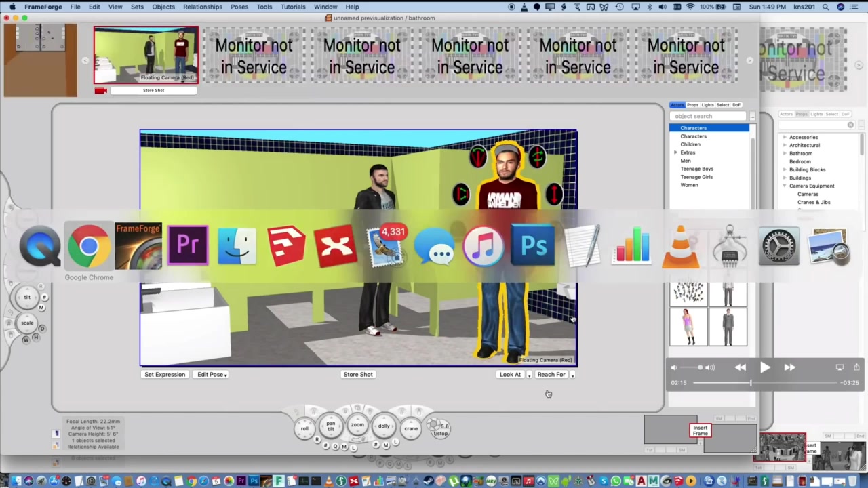Switch to the Select tab
Screen dimensions: 868x488
[723, 105]
